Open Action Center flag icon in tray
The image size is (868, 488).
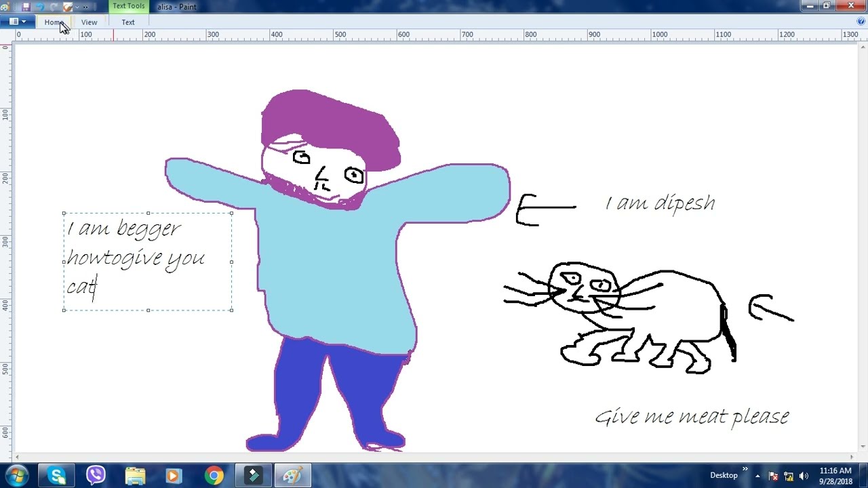point(772,476)
